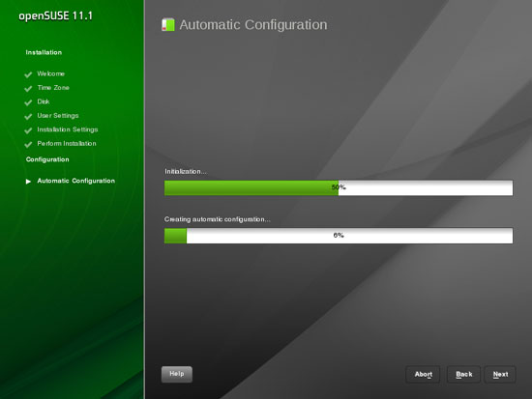Viewport: 532px width, 399px height.
Task: Click the checkmark beside Time Zone
Action: (x=28, y=89)
